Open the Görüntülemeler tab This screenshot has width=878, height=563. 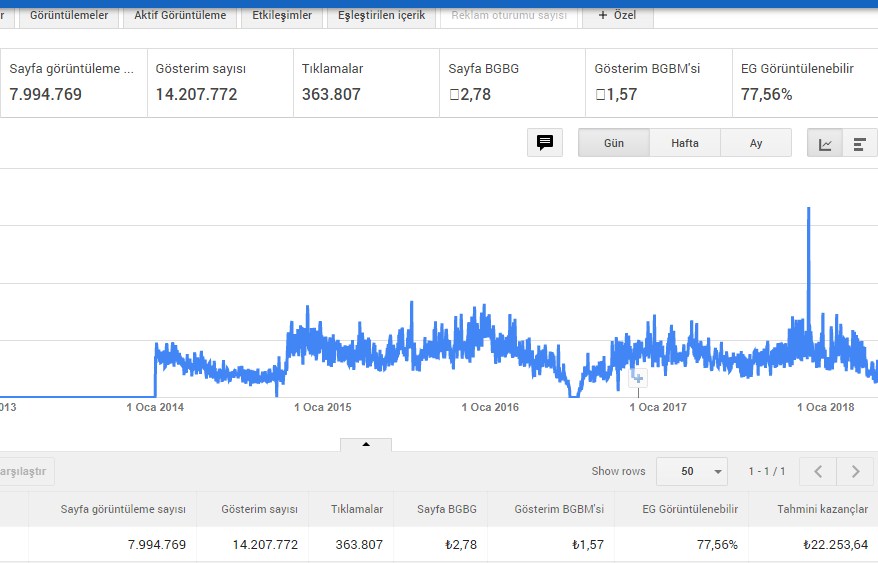[x=69, y=15]
